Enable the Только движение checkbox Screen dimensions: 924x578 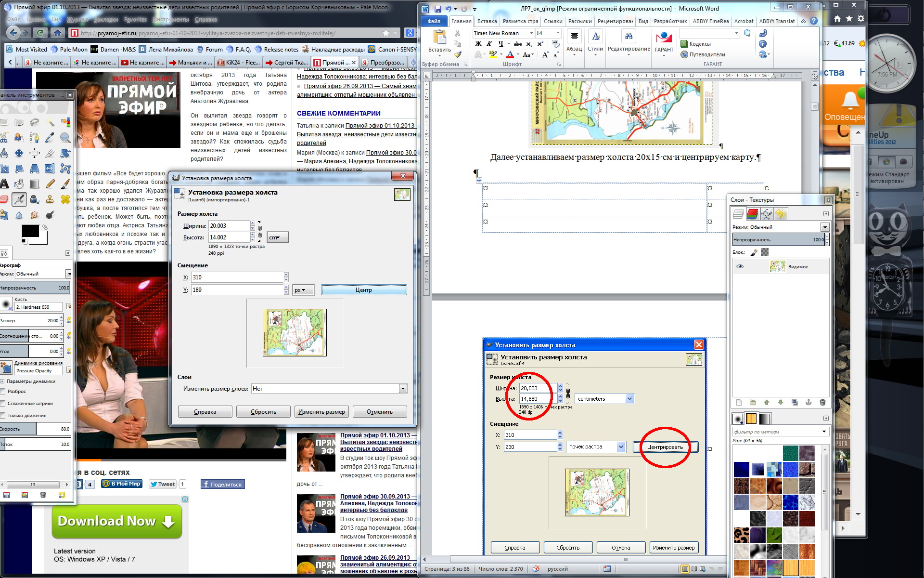coord(2,416)
